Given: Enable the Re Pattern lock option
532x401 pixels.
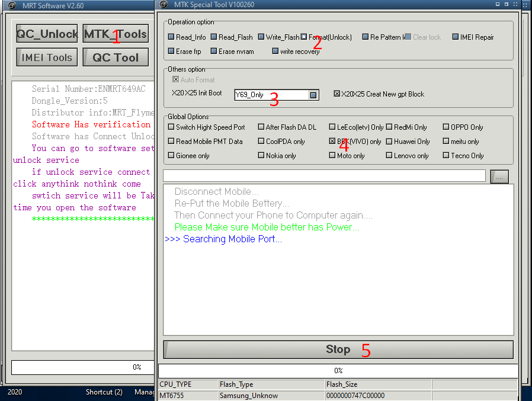Looking at the screenshot, I should [x=384, y=37].
